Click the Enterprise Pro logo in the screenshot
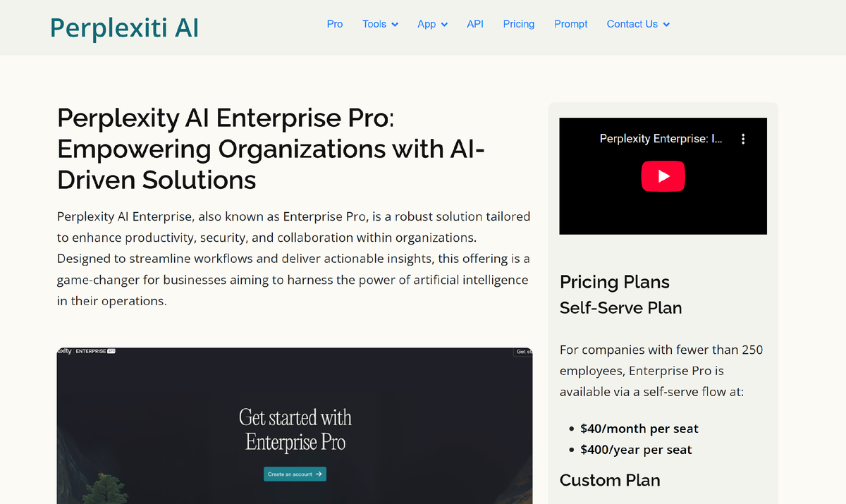The width and height of the screenshot is (846, 504). pyautogui.click(x=95, y=351)
